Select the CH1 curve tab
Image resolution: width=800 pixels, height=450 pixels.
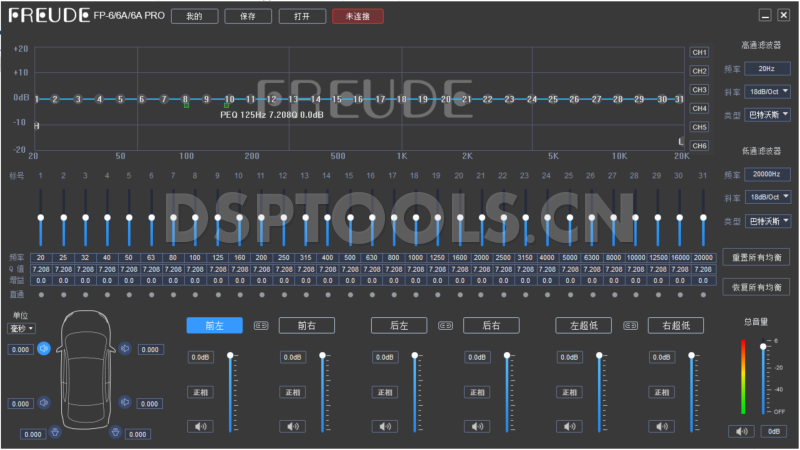[699, 52]
